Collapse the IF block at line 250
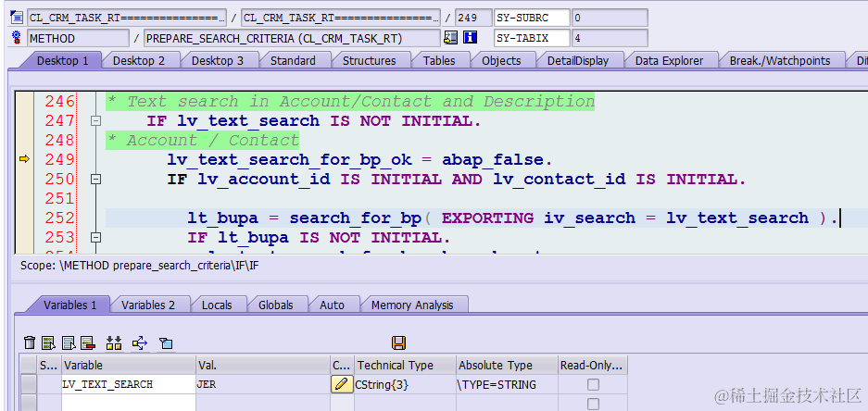 coord(95,180)
